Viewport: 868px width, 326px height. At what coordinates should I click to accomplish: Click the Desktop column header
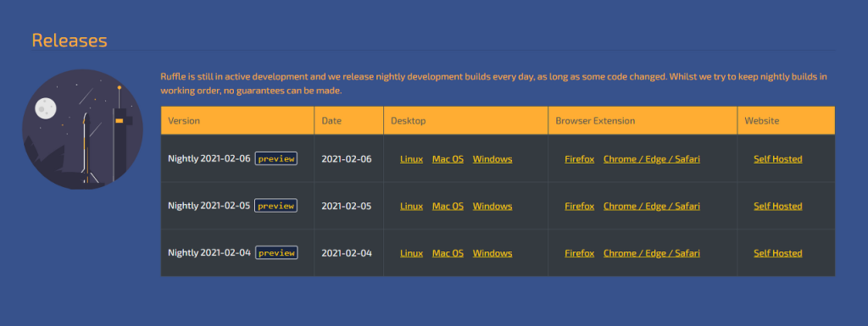pos(465,120)
